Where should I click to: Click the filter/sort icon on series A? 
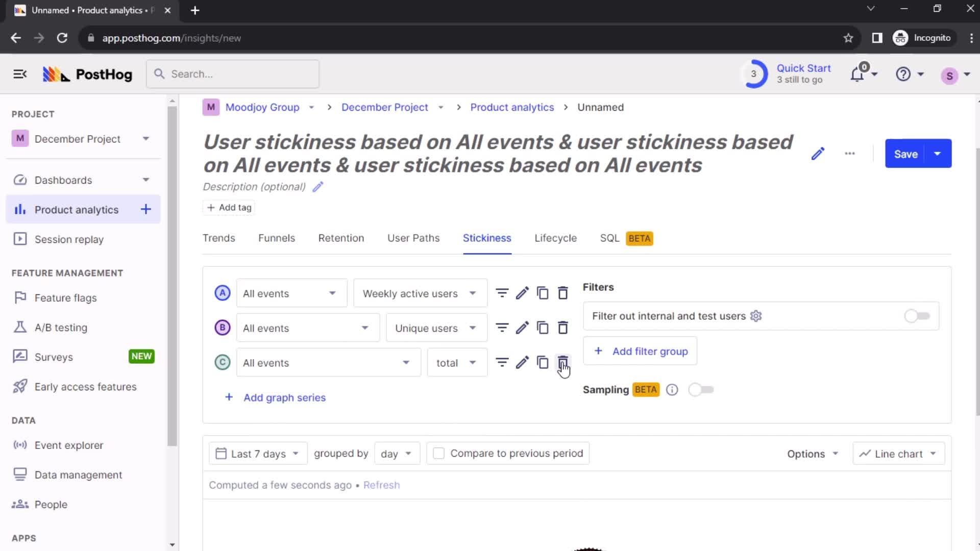[502, 293]
